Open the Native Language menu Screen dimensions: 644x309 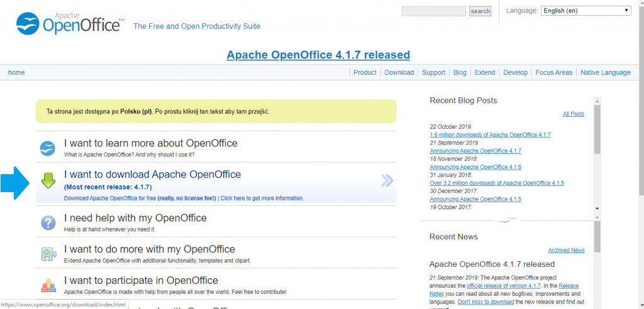point(606,73)
